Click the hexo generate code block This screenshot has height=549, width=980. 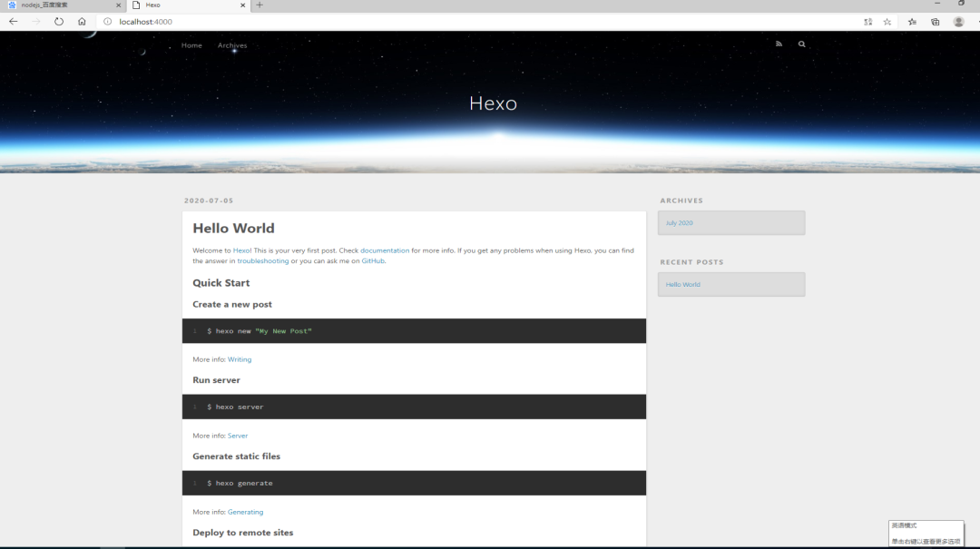click(x=414, y=484)
